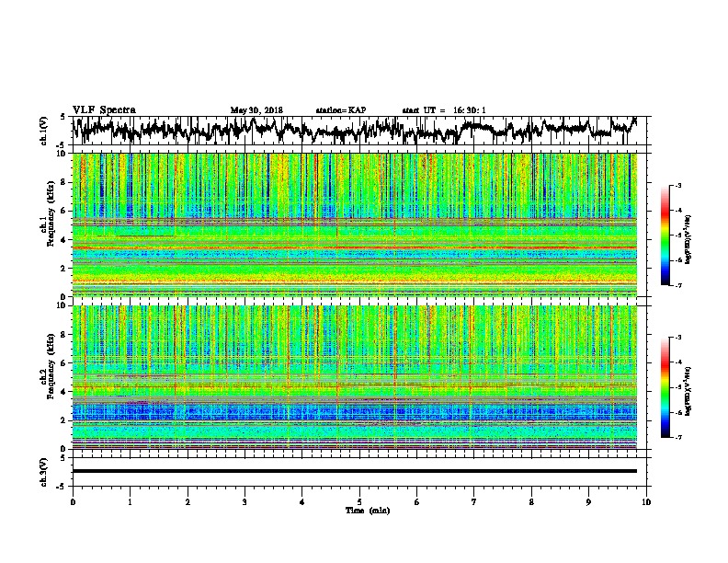The width and height of the screenshot is (728, 563).
Task: Click time axis tick label "7"
Action: tap(474, 502)
